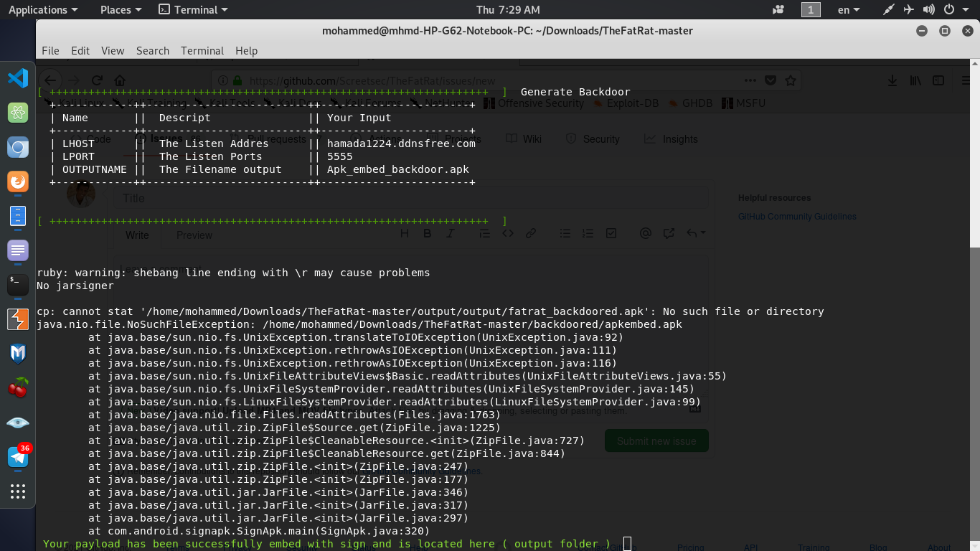Image resolution: width=980 pixels, height=551 pixels.
Task: Click GitHub editor header H icon
Action: [405, 233]
